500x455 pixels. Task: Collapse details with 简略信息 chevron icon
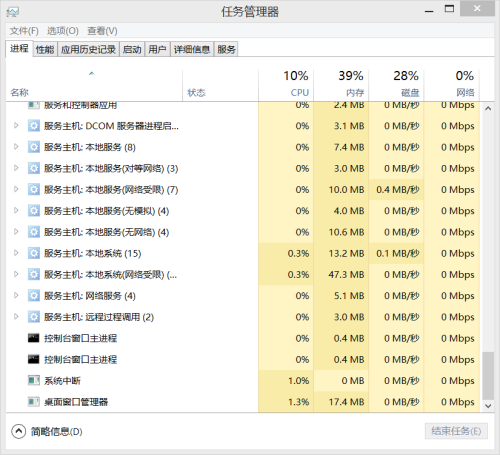click(x=19, y=431)
